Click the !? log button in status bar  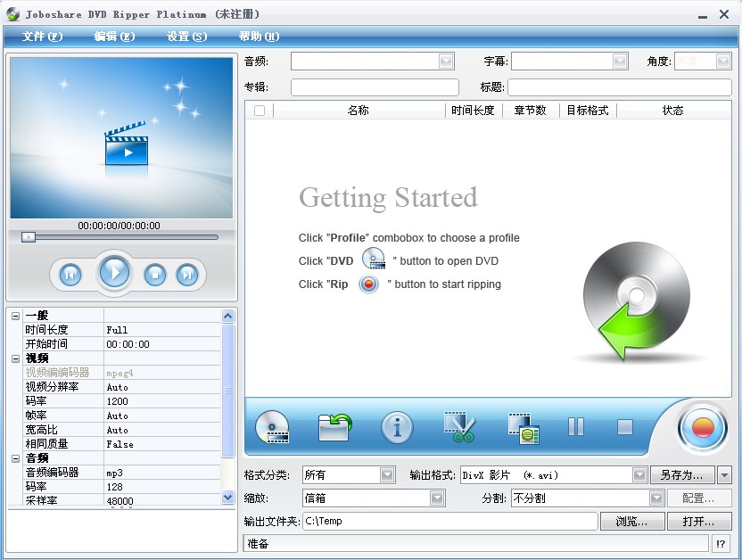[x=721, y=543]
